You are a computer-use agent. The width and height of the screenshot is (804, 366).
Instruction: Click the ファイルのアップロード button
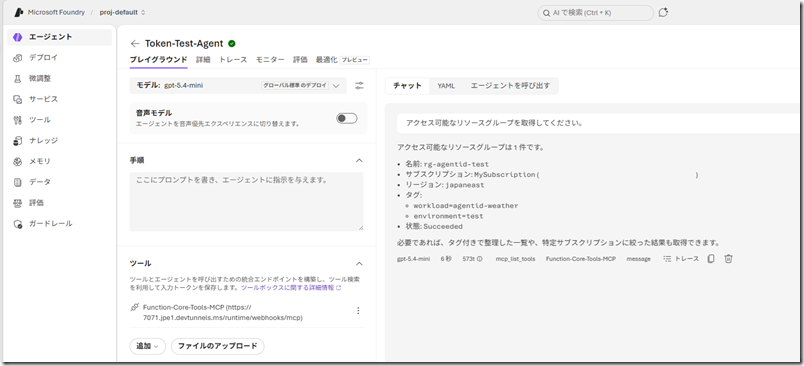(217, 346)
